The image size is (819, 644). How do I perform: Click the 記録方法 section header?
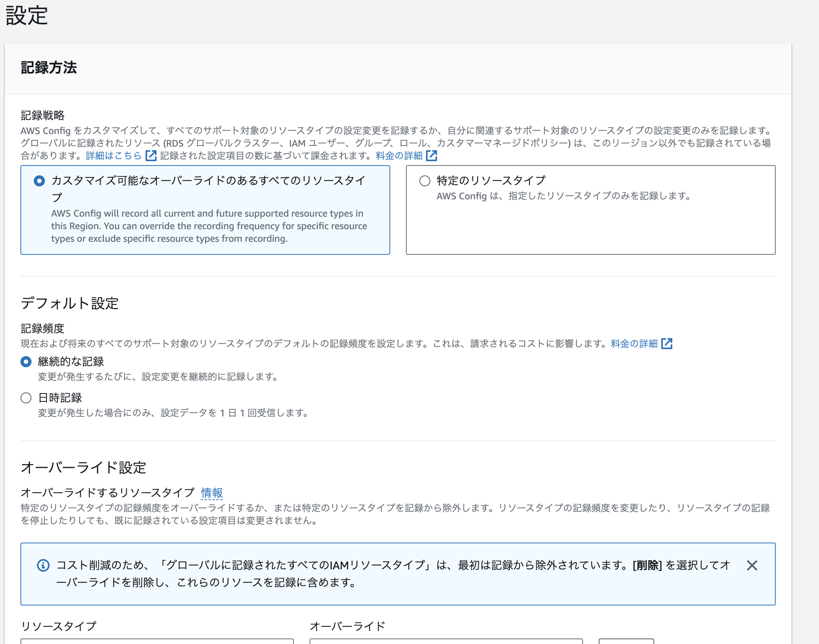(49, 67)
